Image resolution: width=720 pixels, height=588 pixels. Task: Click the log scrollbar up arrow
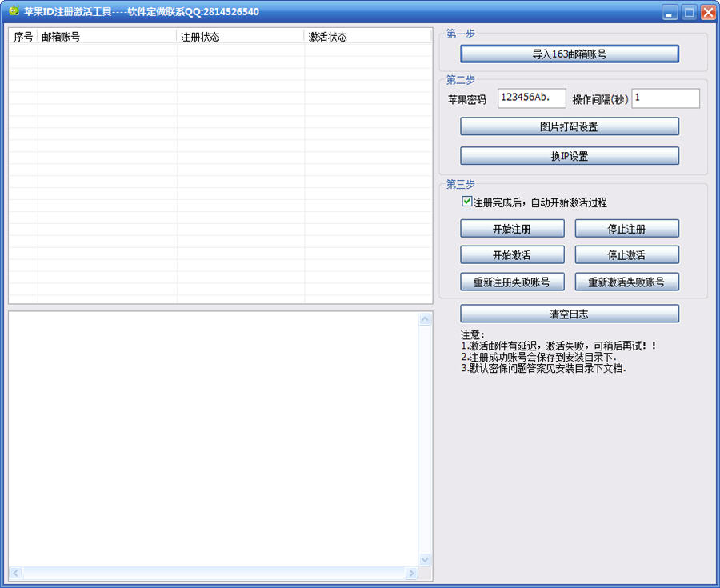point(425,319)
